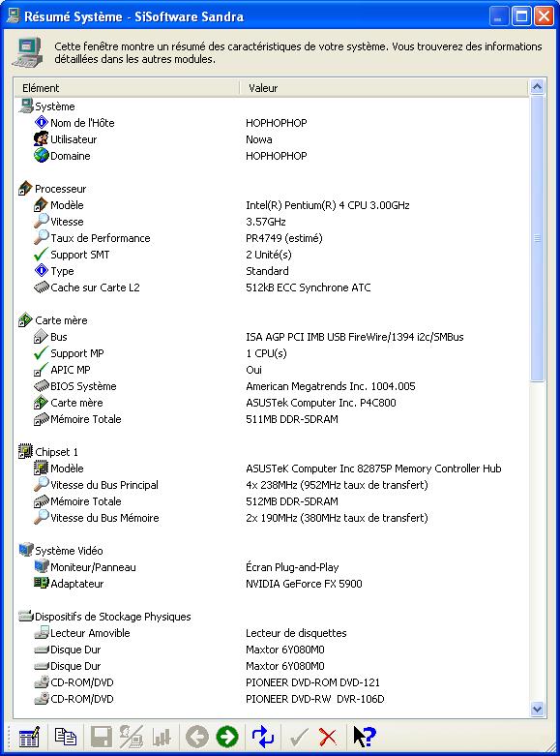Screen dimensions: 560x756
Task: Click the scrollbar down arrow
Action: point(537,709)
